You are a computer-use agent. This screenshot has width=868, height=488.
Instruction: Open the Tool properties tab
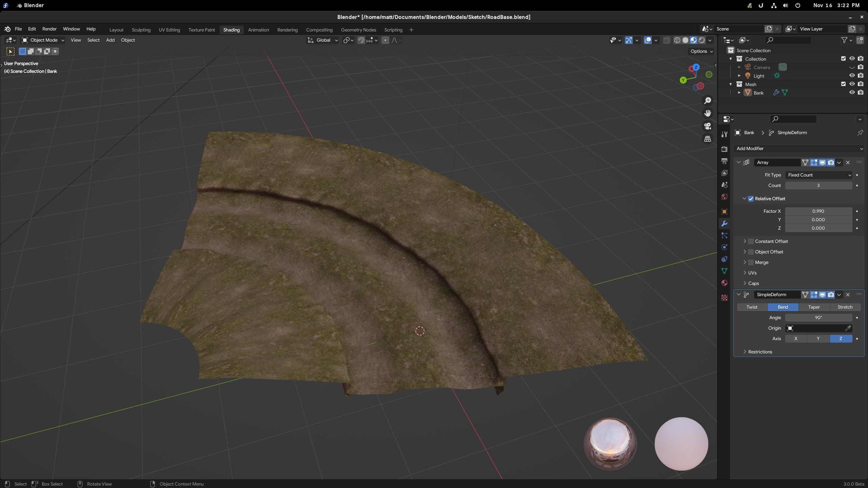tap(724, 134)
